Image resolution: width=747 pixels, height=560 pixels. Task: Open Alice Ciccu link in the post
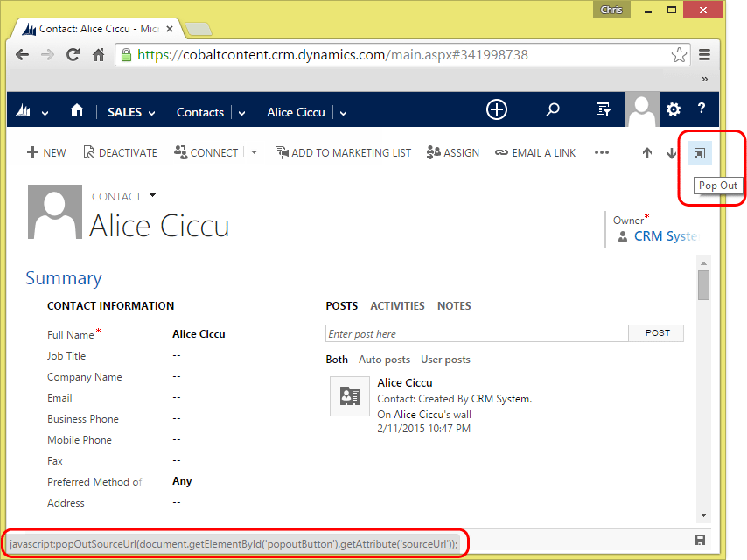coord(405,382)
